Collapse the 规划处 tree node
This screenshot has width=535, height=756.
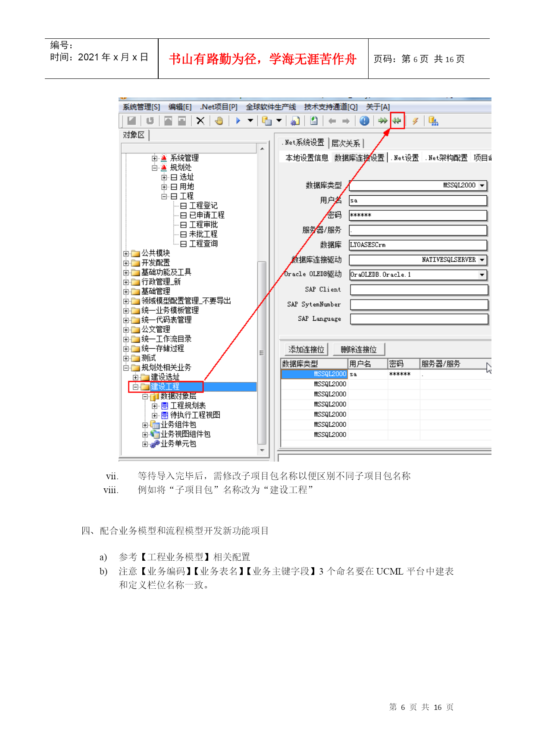point(154,168)
